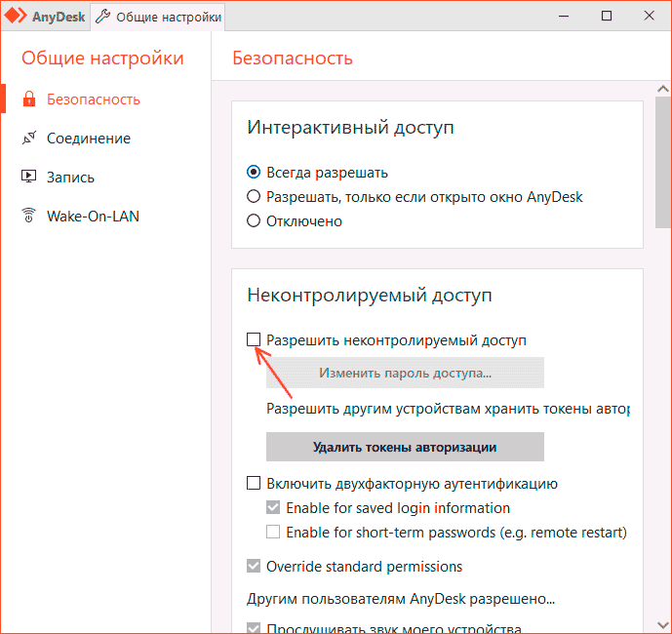Open the Безопасность section in sidebar

[x=94, y=99]
